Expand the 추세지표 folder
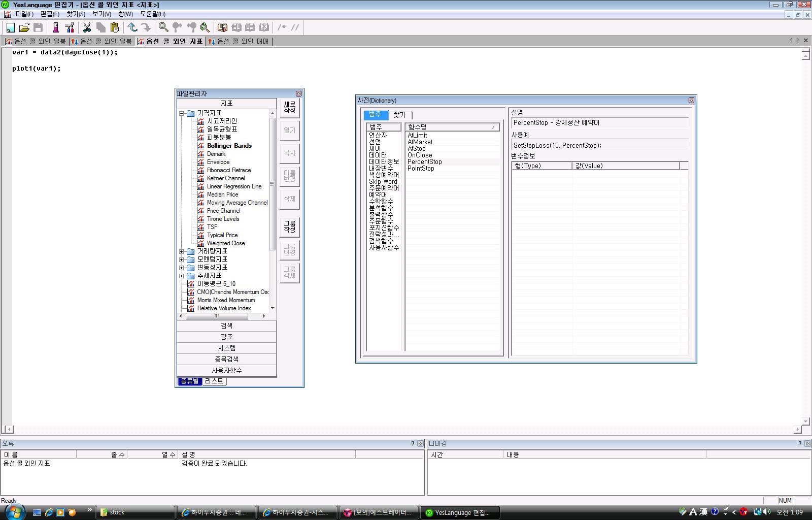812x520 pixels. pyautogui.click(x=181, y=276)
